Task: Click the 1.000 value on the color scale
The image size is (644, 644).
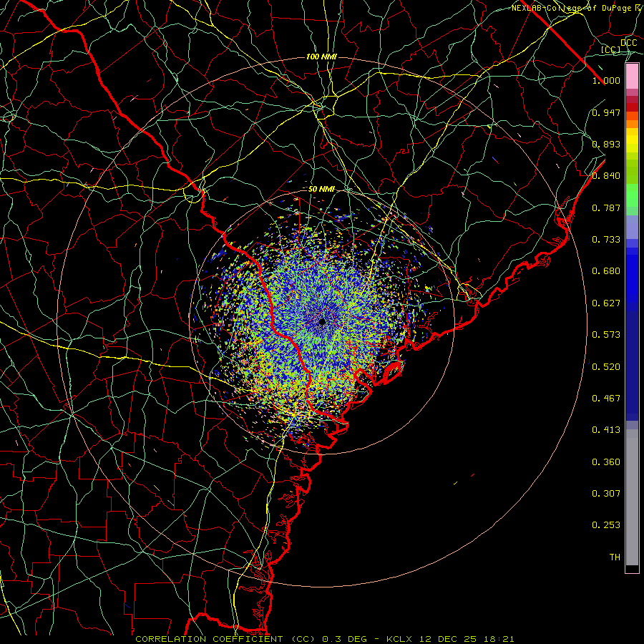Action: (606, 80)
